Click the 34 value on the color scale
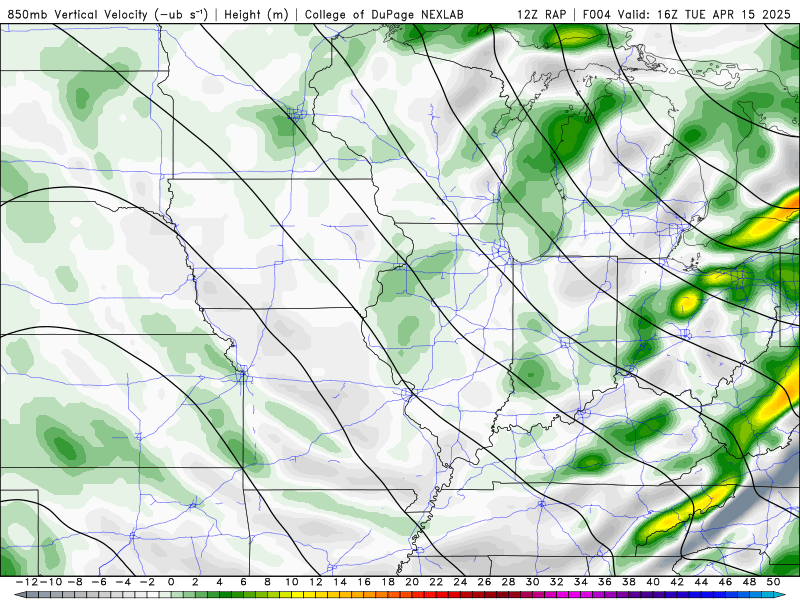The height and width of the screenshot is (600, 800). point(581,582)
